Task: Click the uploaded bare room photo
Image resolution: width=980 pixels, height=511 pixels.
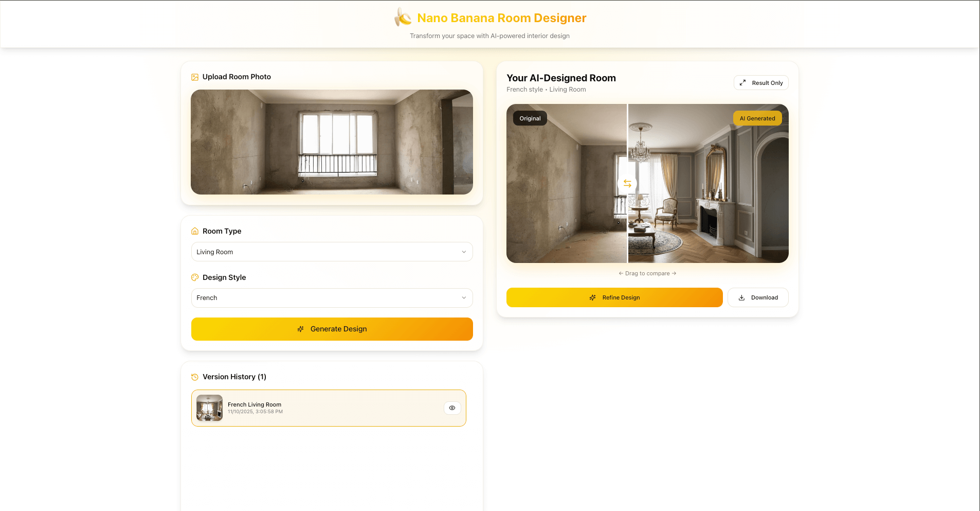Action: click(332, 142)
